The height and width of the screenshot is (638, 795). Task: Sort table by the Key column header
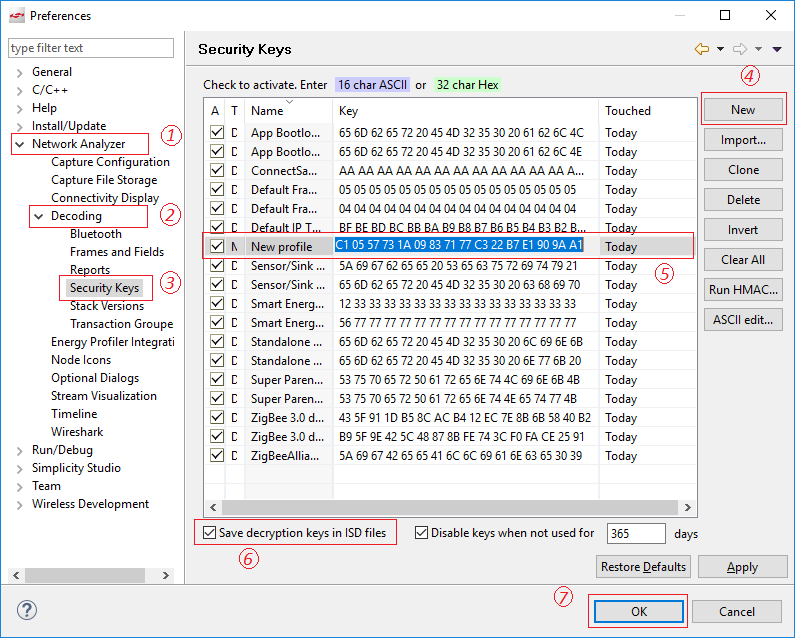(x=465, y=111)
